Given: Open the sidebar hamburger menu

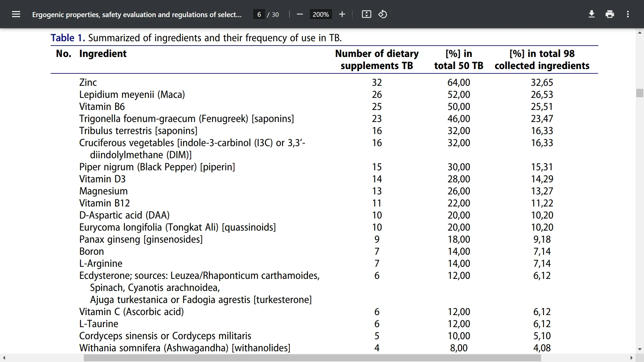Looking at the screenshot, I should (x=16, y=14).
